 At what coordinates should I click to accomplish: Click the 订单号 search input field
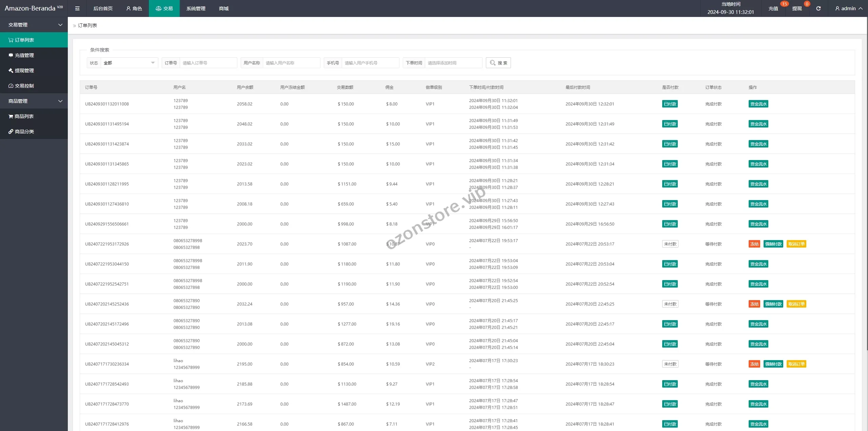click(x=208, y=63)
